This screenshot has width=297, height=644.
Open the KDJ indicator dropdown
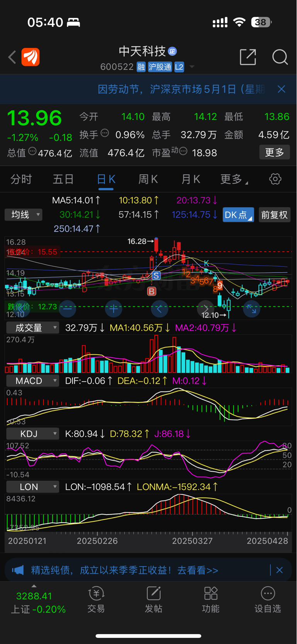[33, 434]
